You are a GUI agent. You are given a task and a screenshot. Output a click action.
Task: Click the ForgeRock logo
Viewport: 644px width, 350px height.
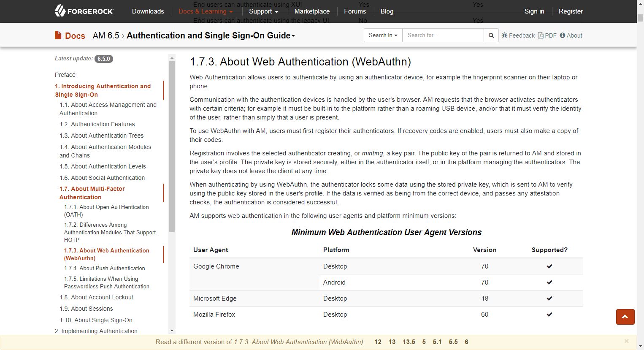pos(84,11)
